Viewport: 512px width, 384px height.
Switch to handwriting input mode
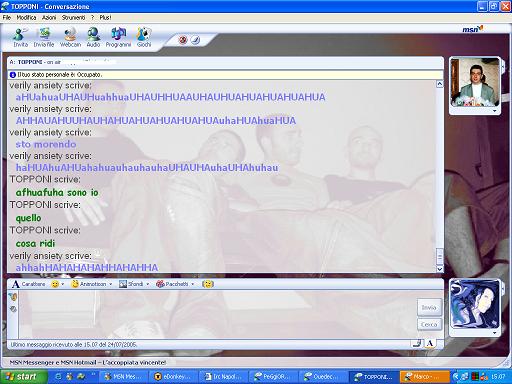point(417,343)
